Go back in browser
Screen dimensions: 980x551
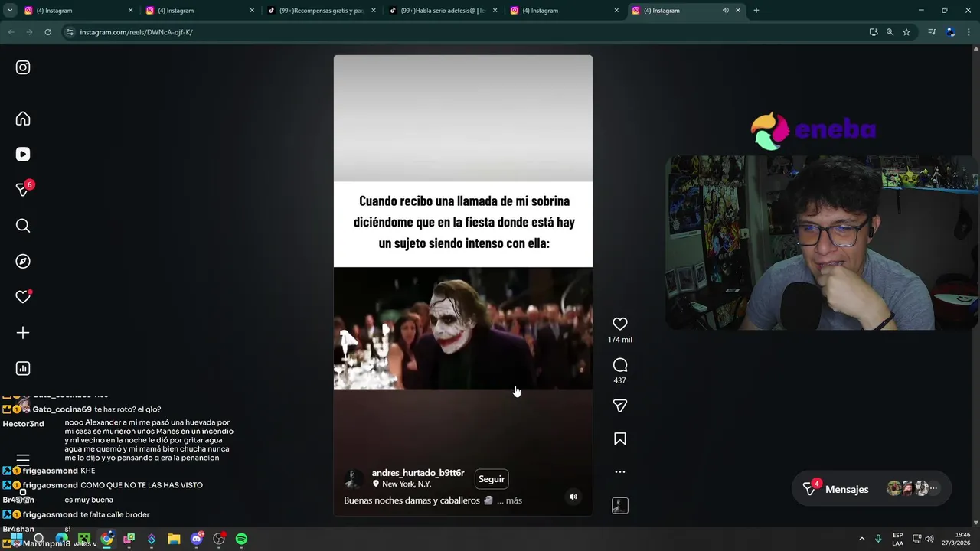[x=11, y=32]
